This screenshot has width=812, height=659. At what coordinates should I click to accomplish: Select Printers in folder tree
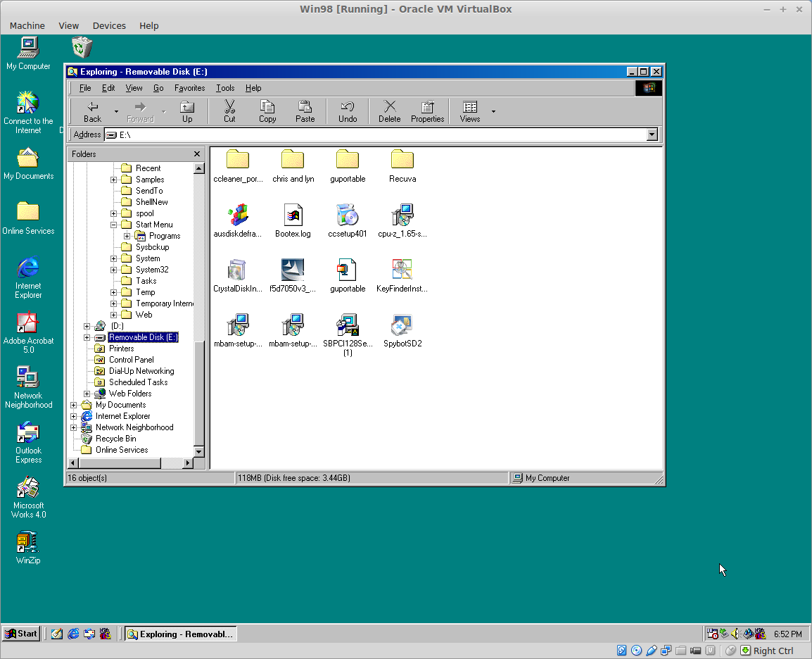121,349
